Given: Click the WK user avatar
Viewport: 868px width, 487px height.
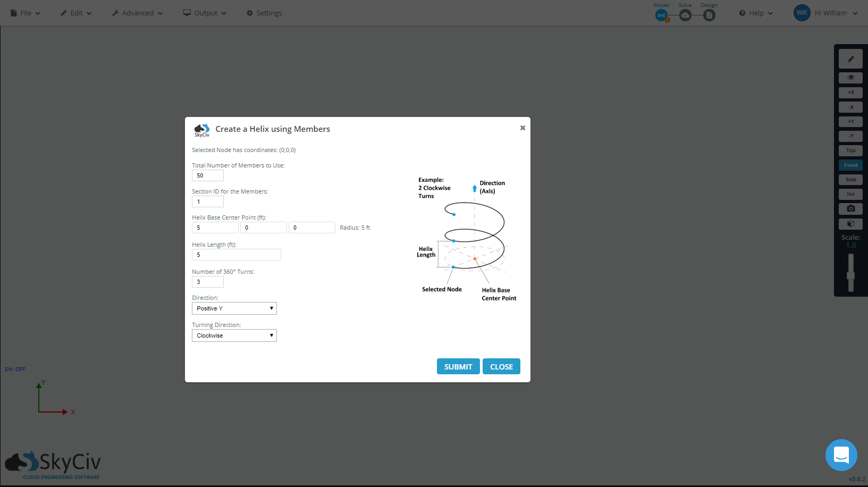Looking at the screenshot, I should click(x=802, y=13).
